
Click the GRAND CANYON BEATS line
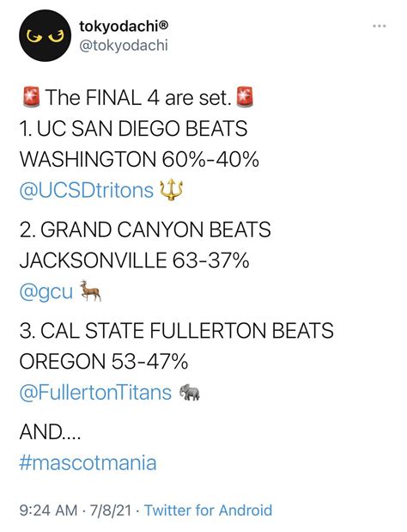[x=145, y=229]
